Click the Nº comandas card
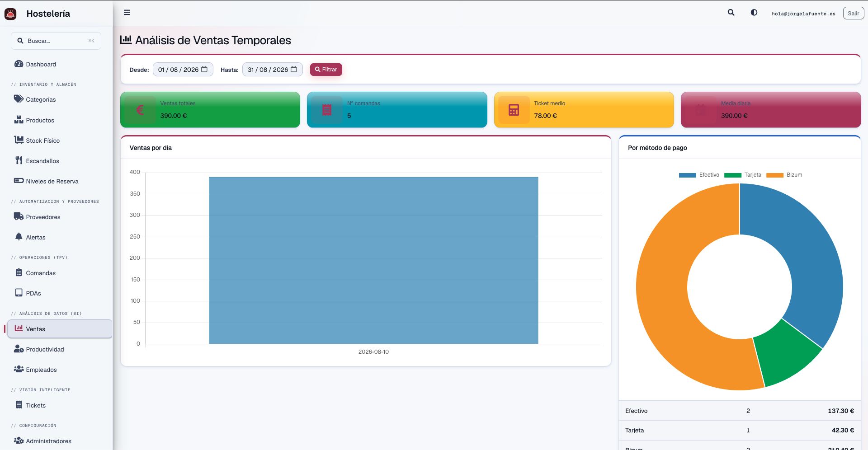The image size is (868, 450). [397, 110]
